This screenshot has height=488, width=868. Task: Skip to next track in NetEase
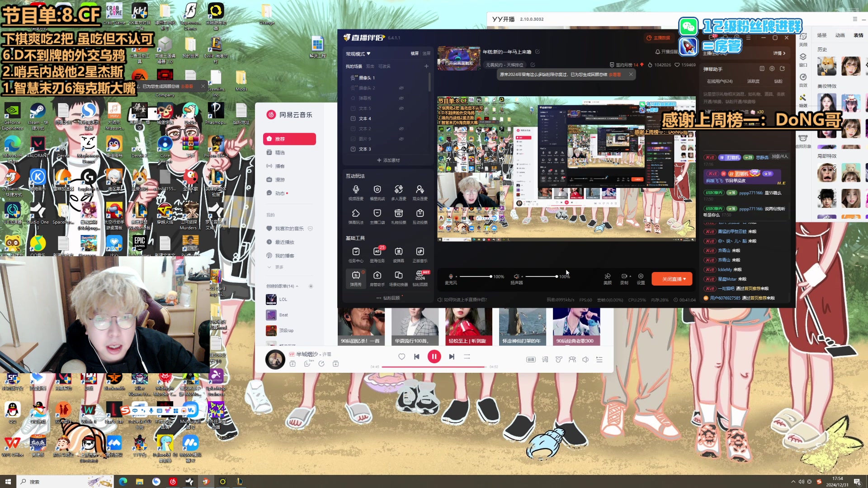pos(452,357)
